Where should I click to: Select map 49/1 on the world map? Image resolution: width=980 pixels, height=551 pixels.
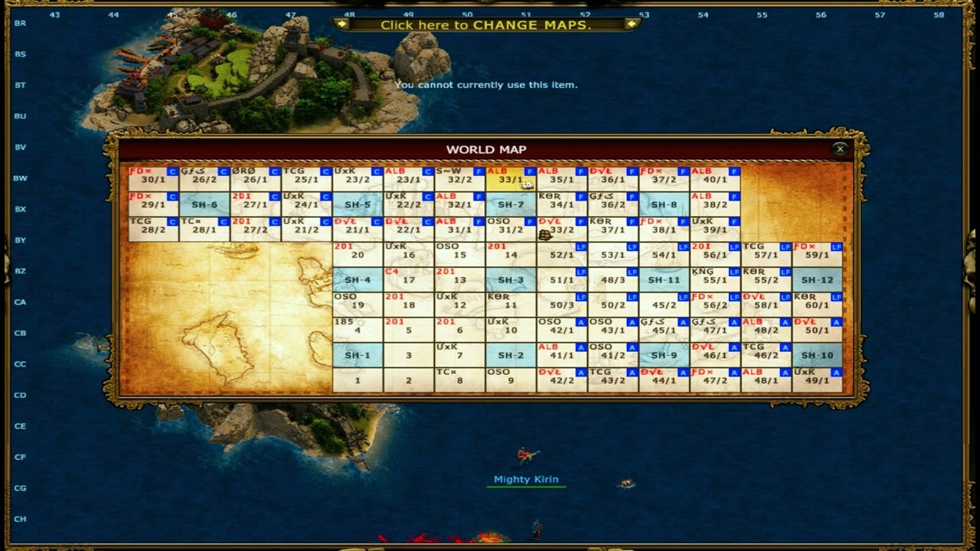[x=818, y=380]
